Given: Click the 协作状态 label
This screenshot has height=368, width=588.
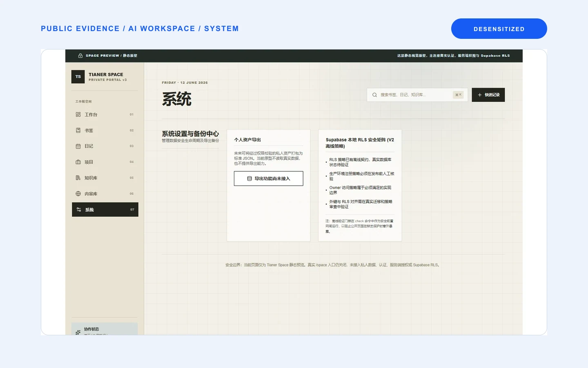Looking at the screenshot, I should pos(91,329).
